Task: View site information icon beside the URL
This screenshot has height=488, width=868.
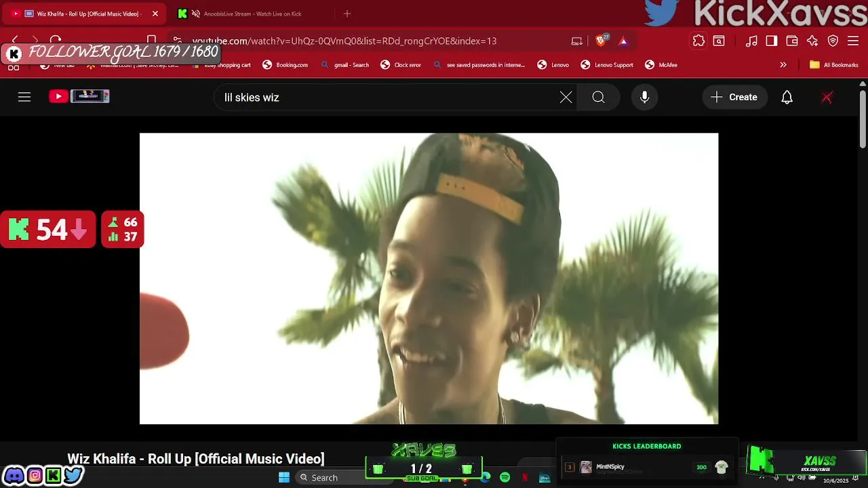Action: 178,41
